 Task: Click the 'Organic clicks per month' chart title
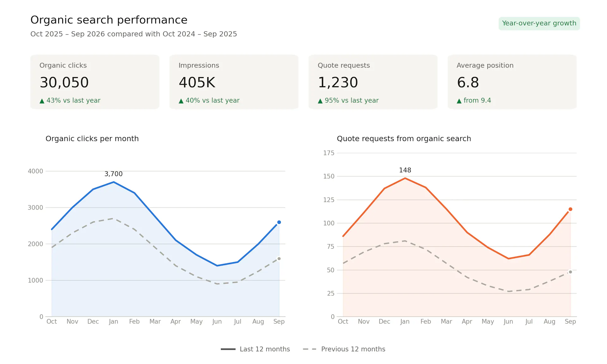92,139
